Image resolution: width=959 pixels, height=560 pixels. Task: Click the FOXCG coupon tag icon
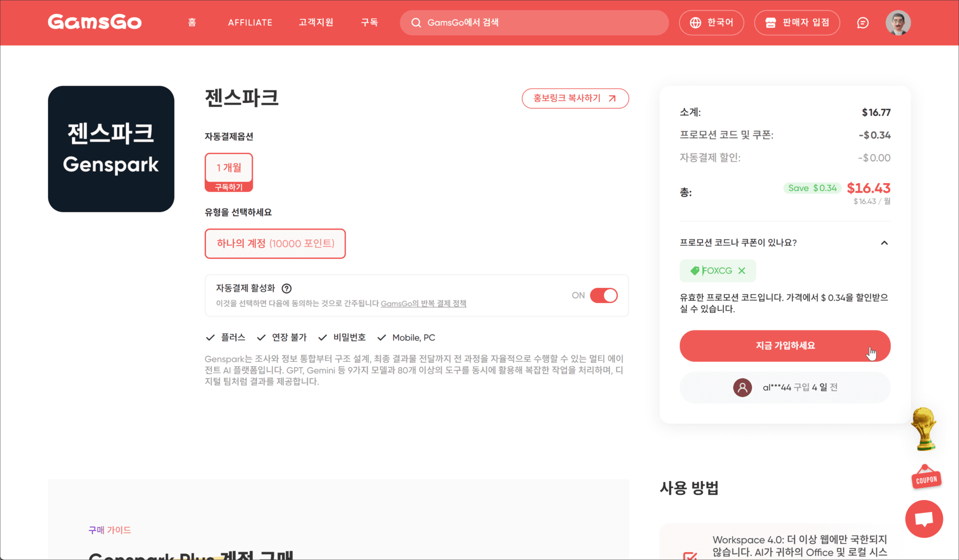(694, 271)
